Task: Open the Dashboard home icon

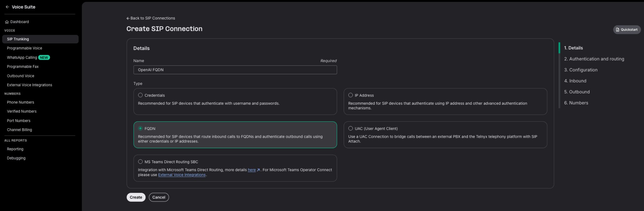Action: click(7, 22)
